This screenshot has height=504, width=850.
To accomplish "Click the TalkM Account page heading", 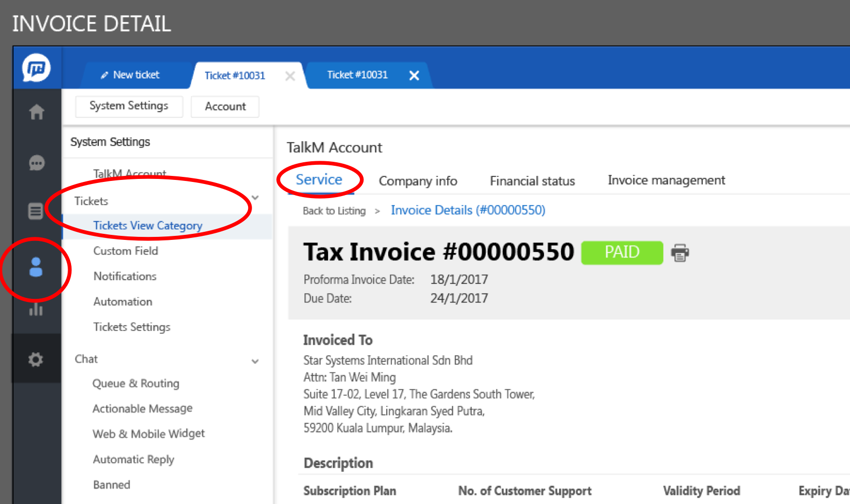I will pos(334,148).
